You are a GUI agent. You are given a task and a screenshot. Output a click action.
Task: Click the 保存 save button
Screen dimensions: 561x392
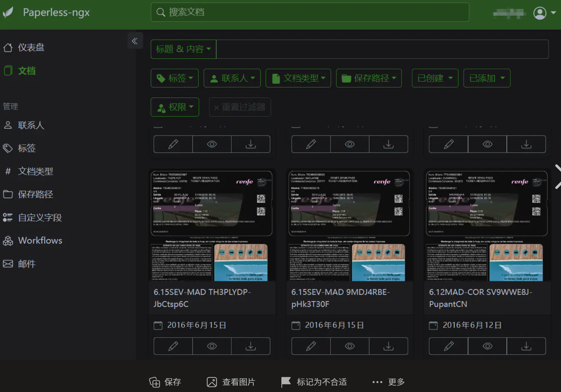[x=165, y=382]
